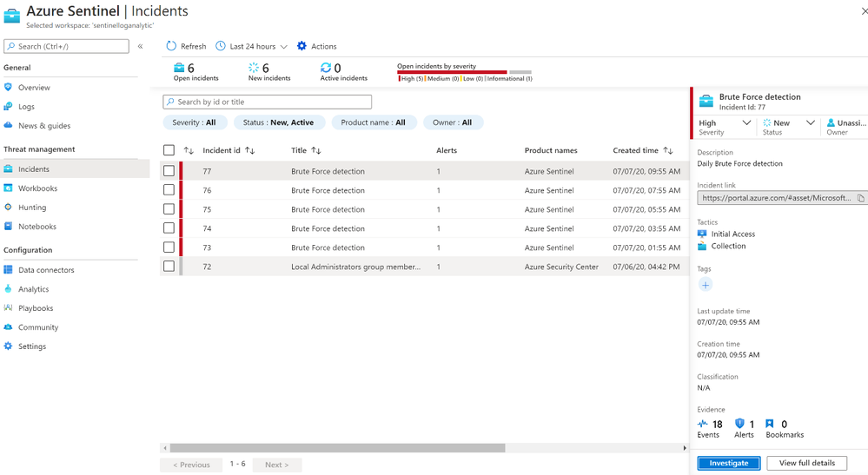Click the Azure Sentinel briefcase logo icon

(11, 16)
